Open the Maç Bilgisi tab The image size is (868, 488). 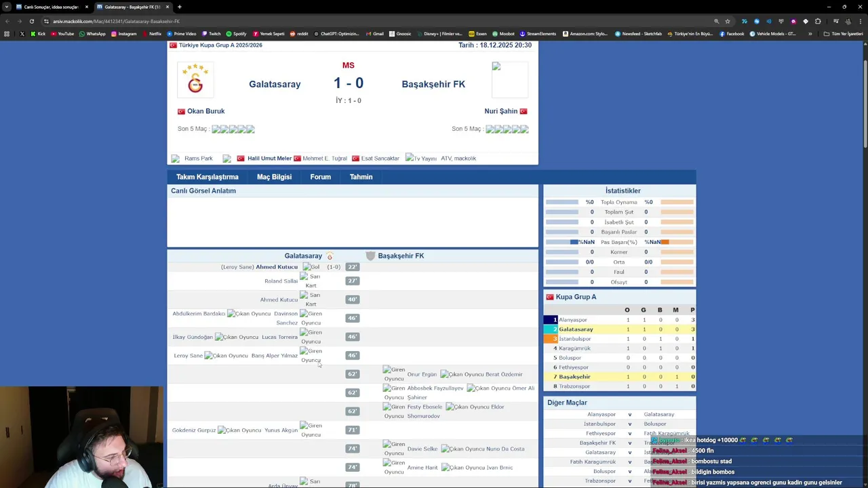[274, 177]
